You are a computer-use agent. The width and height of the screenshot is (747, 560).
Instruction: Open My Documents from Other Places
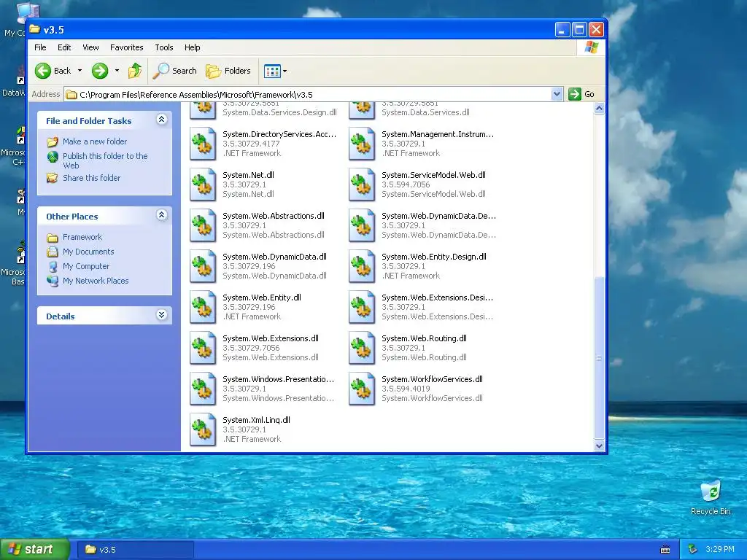pos(88,252)
